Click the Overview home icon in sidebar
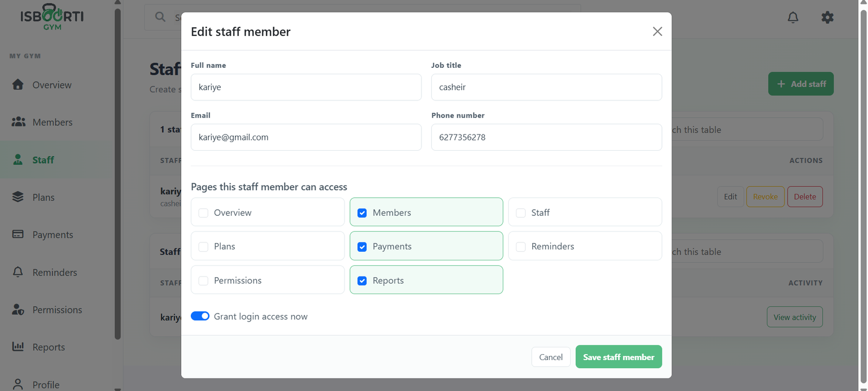 (18, 85)
